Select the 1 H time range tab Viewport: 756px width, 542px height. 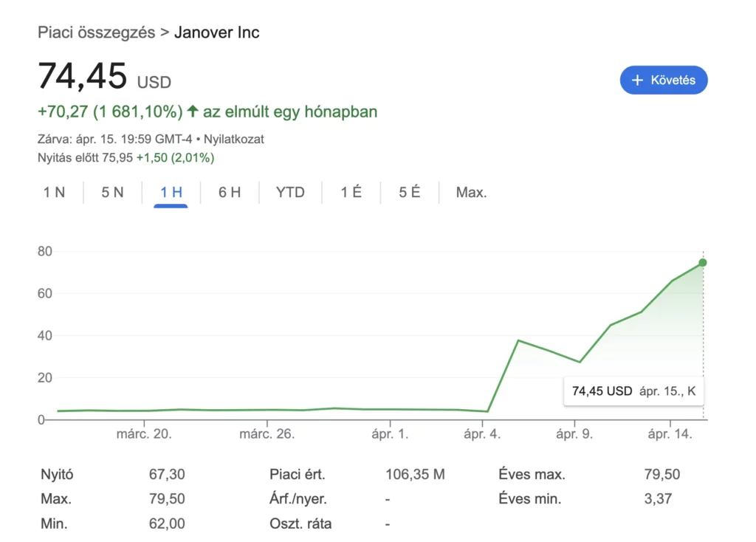pyautogui.click(x=171, y=193)
